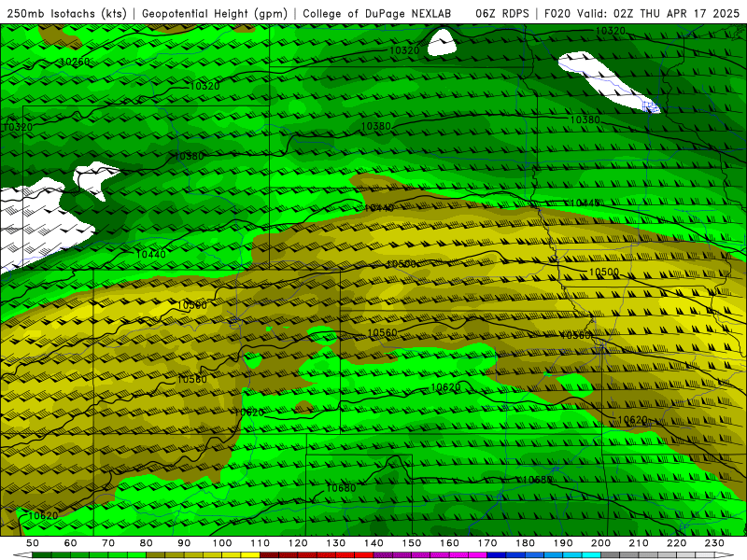747x560 pixels.
Task: Select the 'College of DuPage NEXLAB' header text
Action: [377, 14]
